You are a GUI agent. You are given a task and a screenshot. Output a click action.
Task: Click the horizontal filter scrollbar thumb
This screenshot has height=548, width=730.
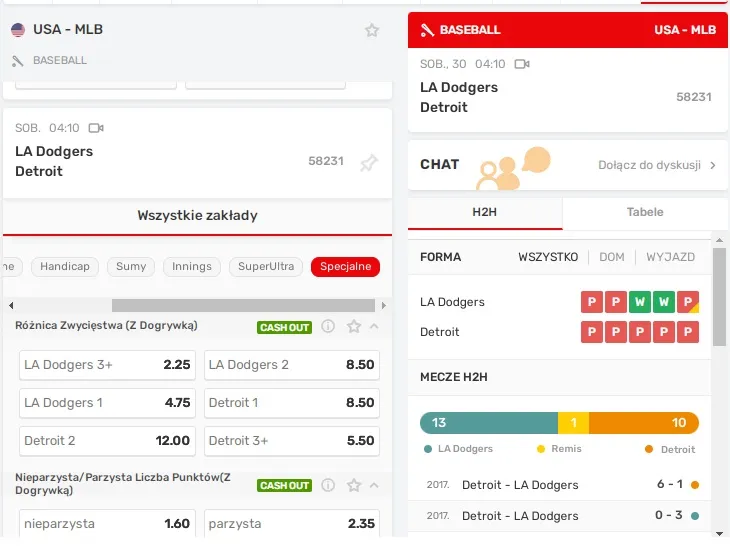click(x=243, y=305)
